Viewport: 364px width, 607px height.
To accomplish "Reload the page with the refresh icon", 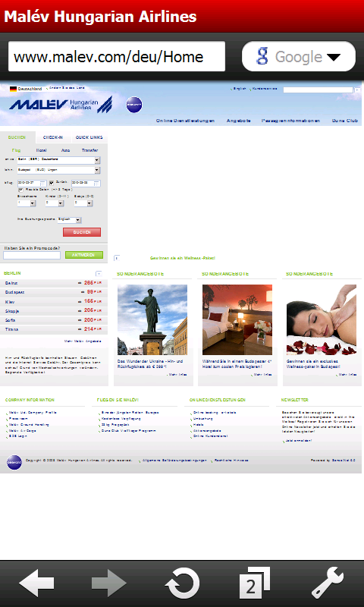I will coord(182,583).
